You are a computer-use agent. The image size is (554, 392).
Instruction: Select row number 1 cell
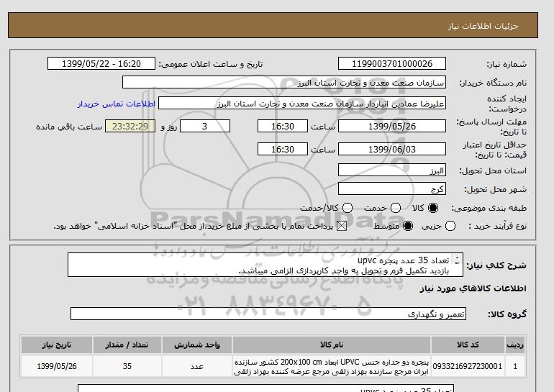coord(515,366)
